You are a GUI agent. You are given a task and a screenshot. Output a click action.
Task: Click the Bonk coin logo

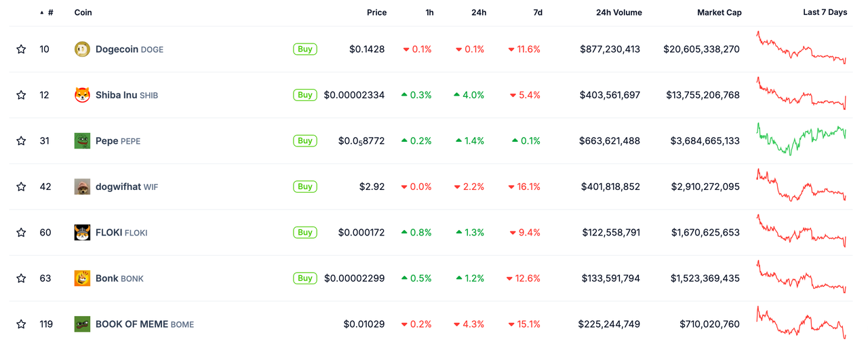(82, 278)
